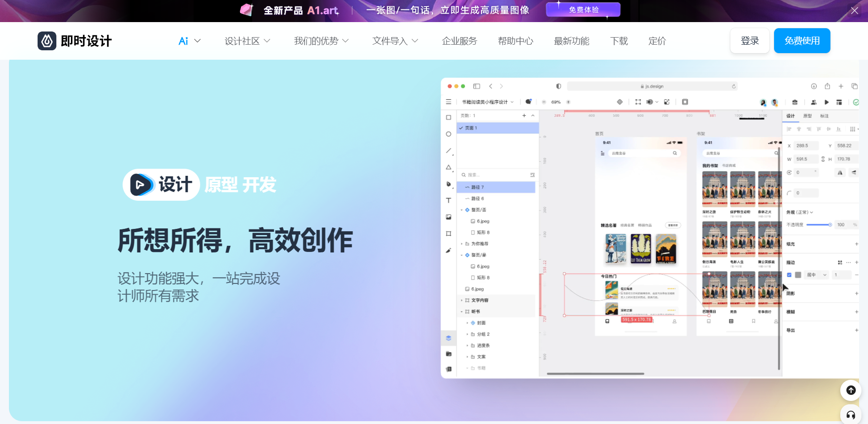Screen dimensions: 868x424
Task: Expand the 文字内容 layer group
Action: [462, 300]
